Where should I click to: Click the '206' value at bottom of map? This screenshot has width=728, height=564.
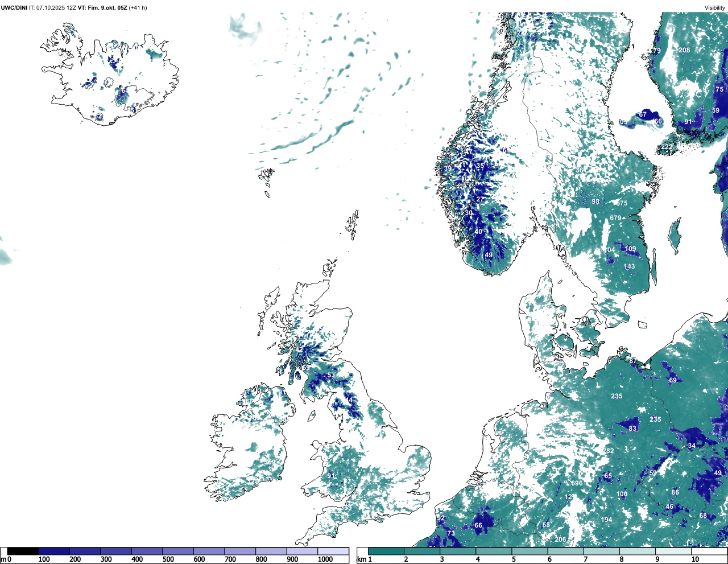click(560, 540)
